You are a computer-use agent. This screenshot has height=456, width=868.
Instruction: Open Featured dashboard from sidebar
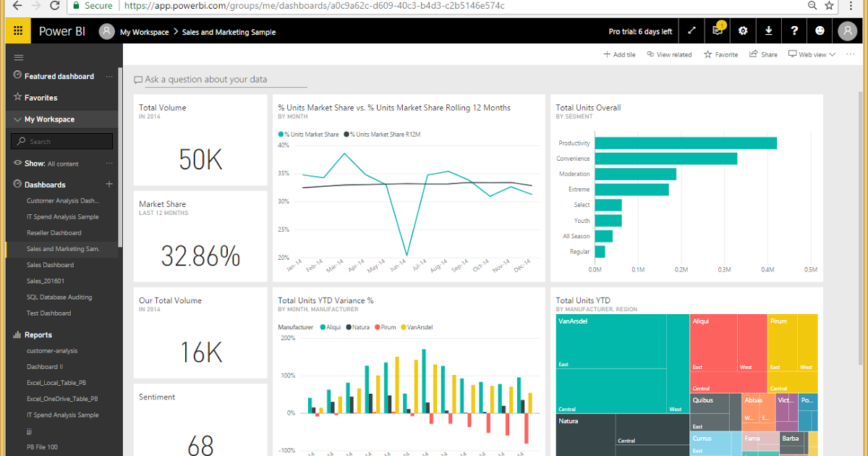pos(59,76)
